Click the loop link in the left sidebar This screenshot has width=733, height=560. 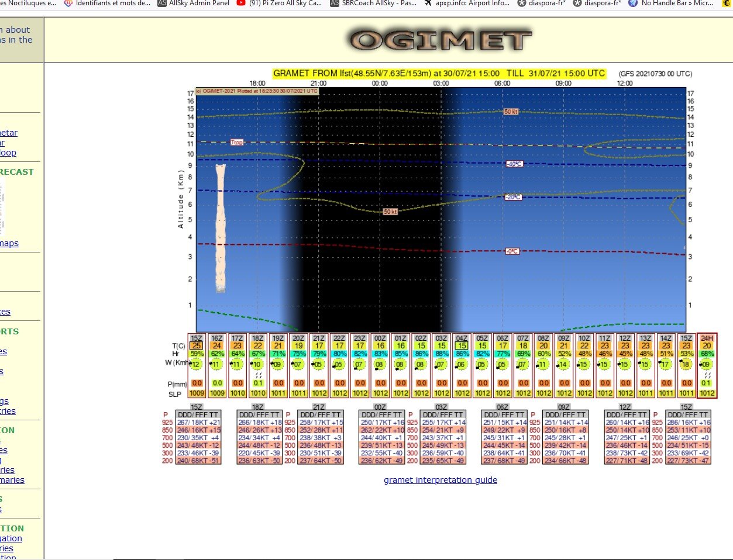8,153
